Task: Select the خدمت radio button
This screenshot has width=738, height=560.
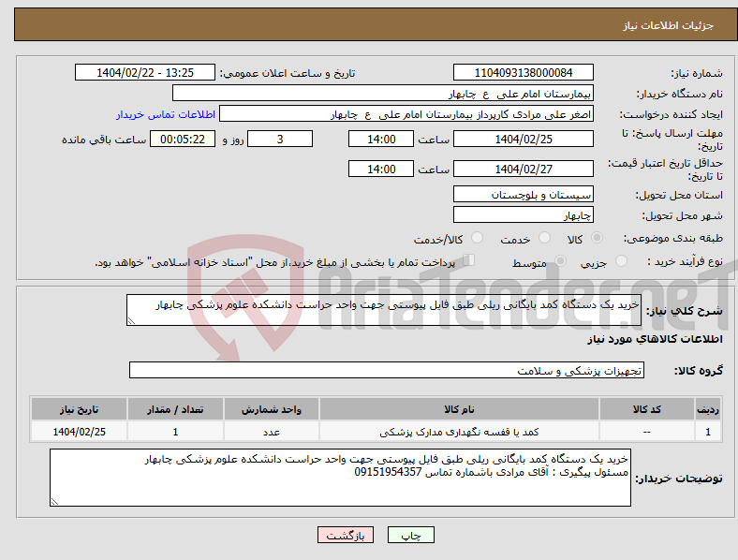Action: pos(544,238)
